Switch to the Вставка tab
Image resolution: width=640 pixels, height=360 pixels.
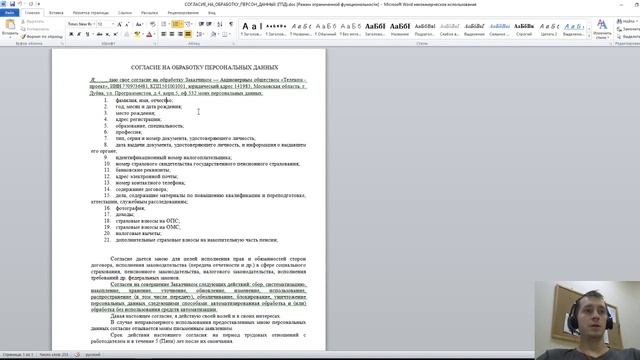click(x=56, y=13)
